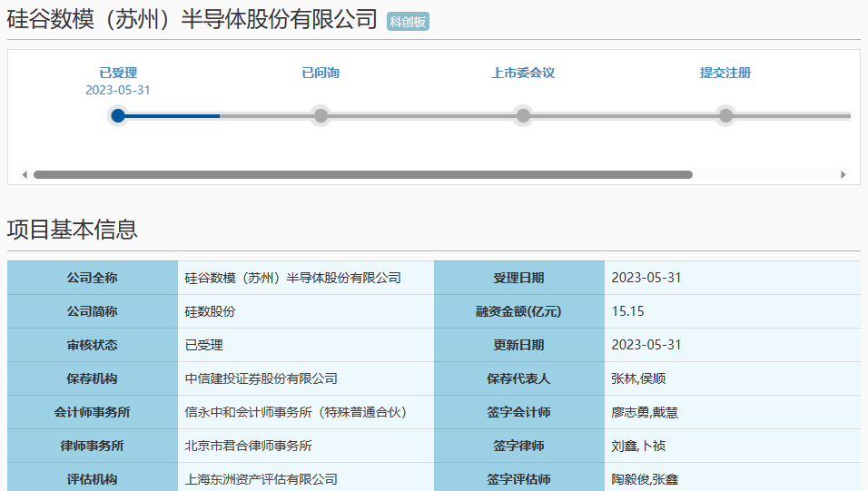Click the 北京市君合律师事务所 cell
Screen dimensions: 868x491
pos(306,447)
